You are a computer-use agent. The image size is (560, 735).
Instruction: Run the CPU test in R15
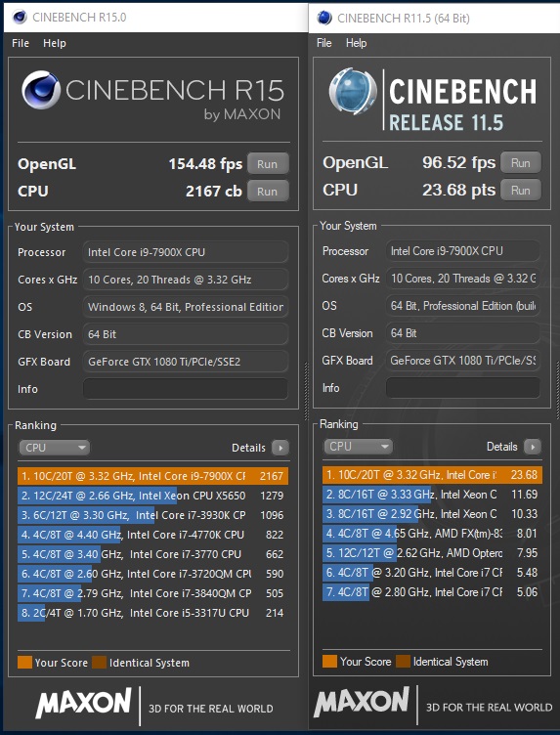click(267, 192)
